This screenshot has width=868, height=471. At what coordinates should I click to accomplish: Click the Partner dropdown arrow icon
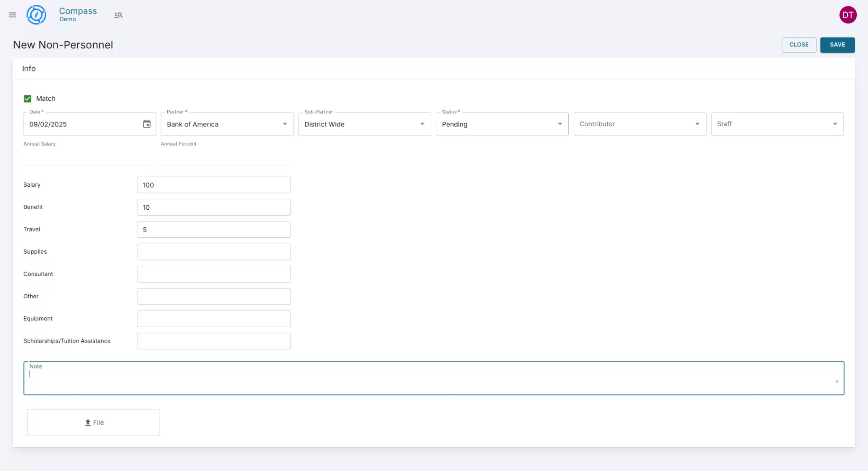[x=284, y=124]
